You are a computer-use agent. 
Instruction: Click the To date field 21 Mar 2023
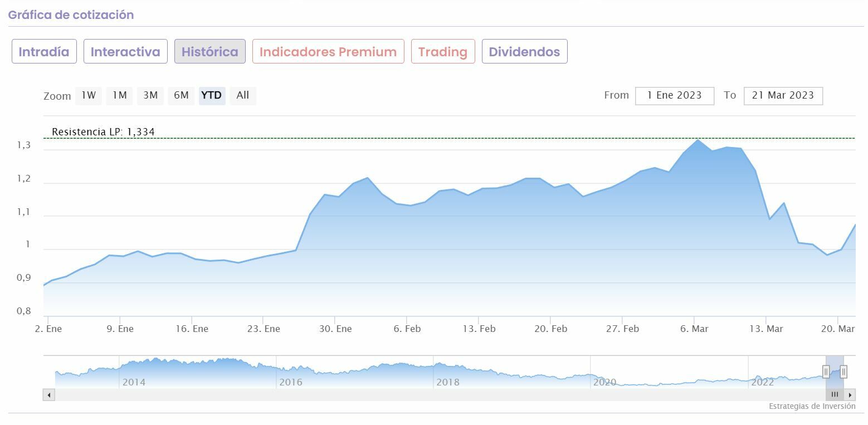point(783,95)
